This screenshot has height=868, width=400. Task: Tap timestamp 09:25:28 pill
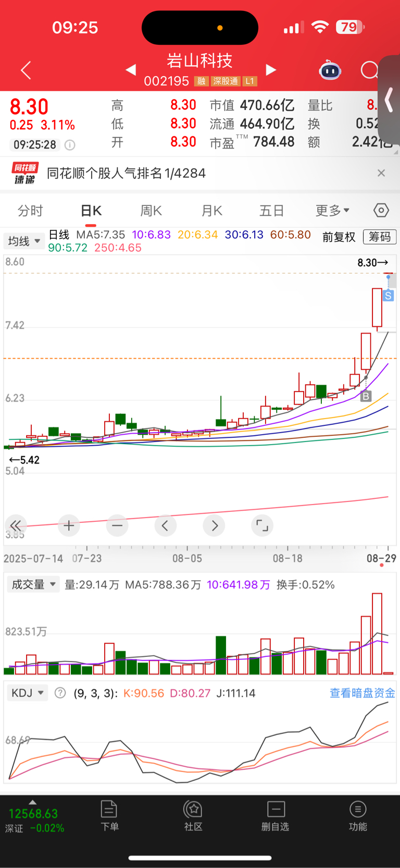[x=35, y=145]
